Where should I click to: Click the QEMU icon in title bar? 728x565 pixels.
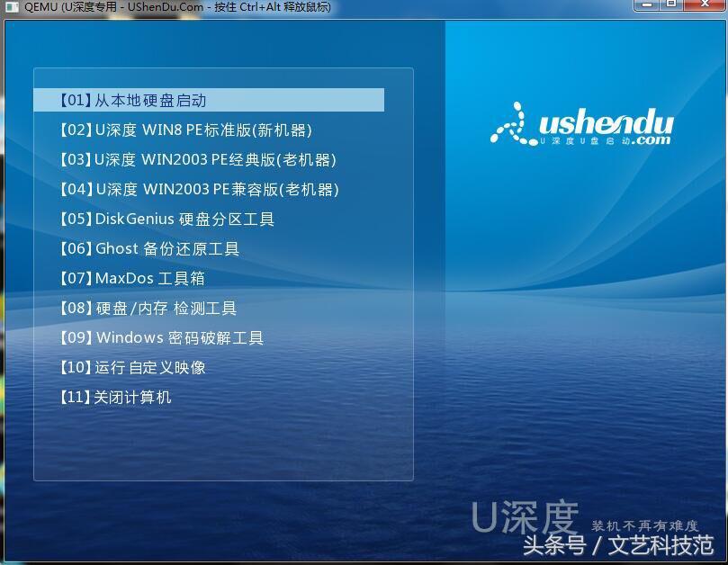point(12,9)
